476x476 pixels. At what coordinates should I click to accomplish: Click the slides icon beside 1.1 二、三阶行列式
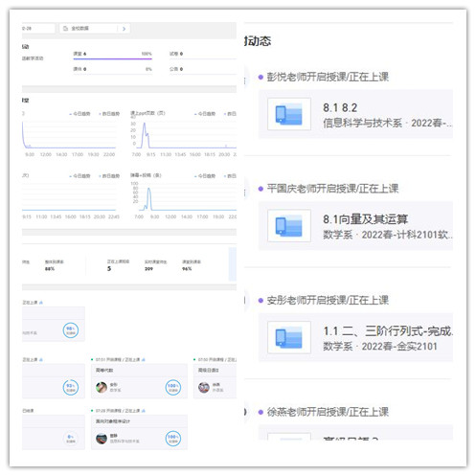tap(289, 337)
